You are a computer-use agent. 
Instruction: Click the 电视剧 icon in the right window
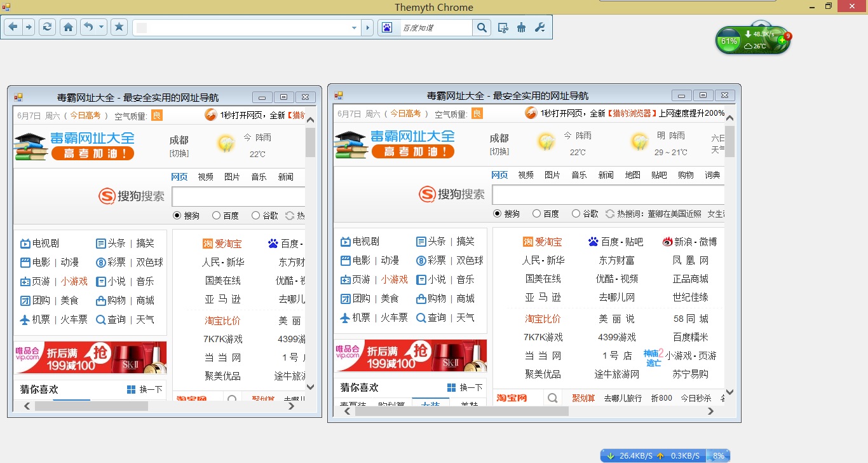click(x=345, y=242)
